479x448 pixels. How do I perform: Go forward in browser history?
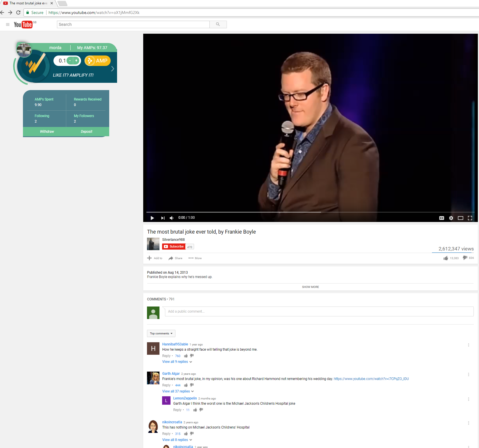(10, 12)
